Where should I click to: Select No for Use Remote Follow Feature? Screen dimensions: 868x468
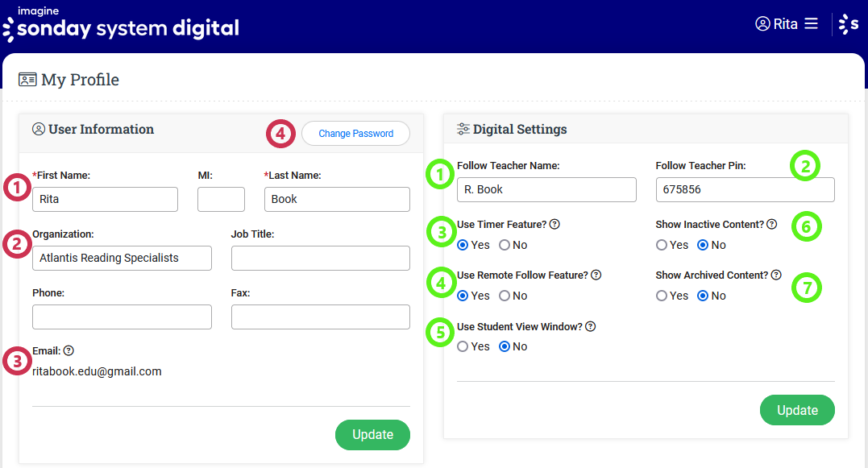click(x=505, y=296)
